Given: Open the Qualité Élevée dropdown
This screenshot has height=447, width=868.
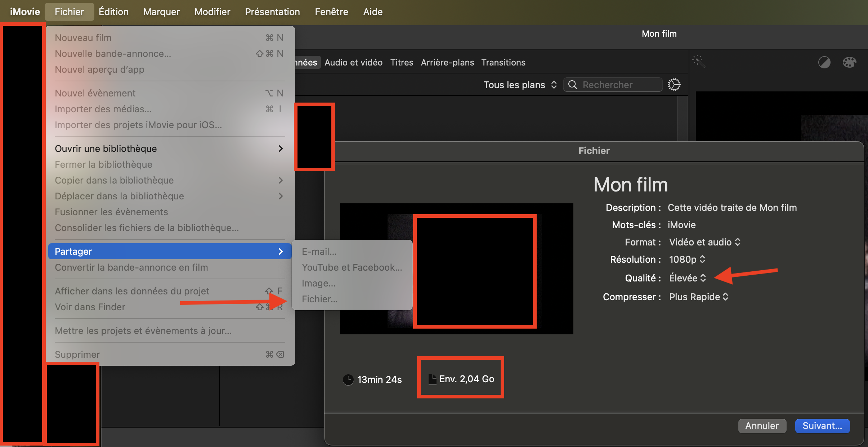Looking at the screenshot, I should point(687,278).
